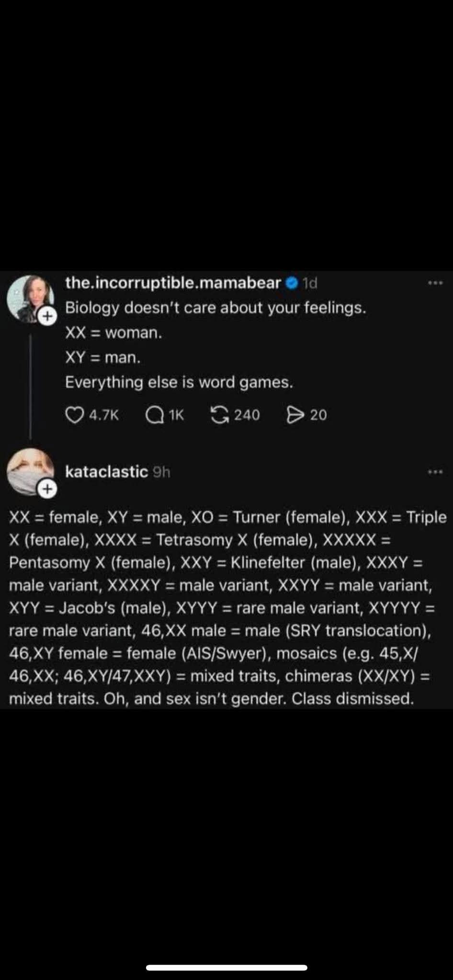Like the mamabear post with heart icon

(74, 415)
